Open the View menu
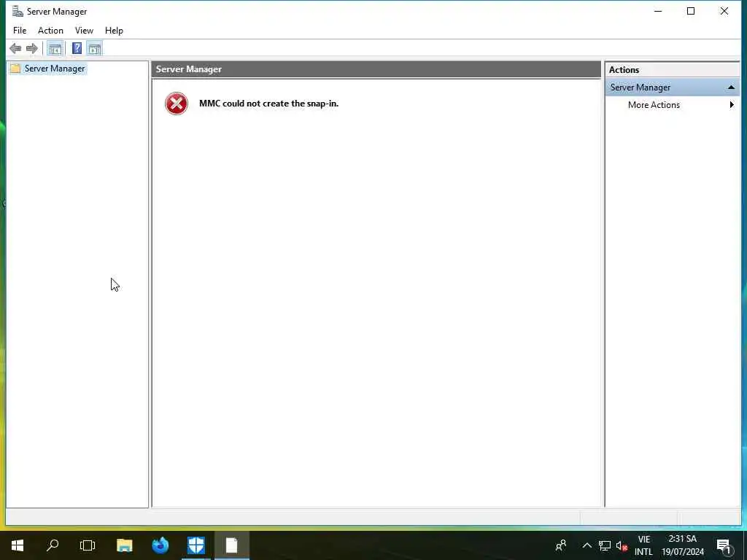This screenshot has height=560, width=747. (84, 31)
